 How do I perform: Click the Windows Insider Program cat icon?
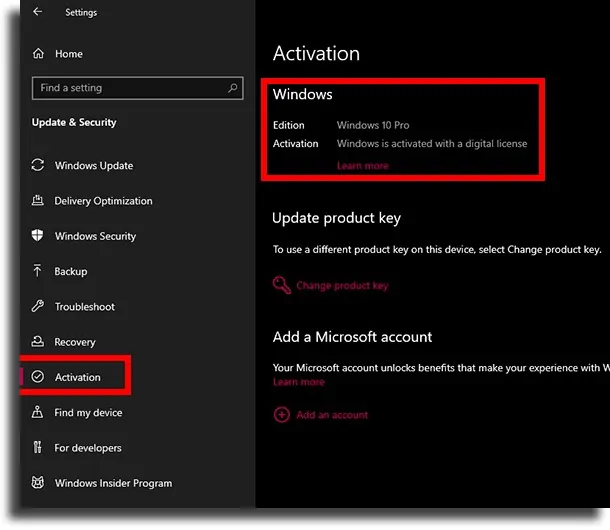point(38,483)
